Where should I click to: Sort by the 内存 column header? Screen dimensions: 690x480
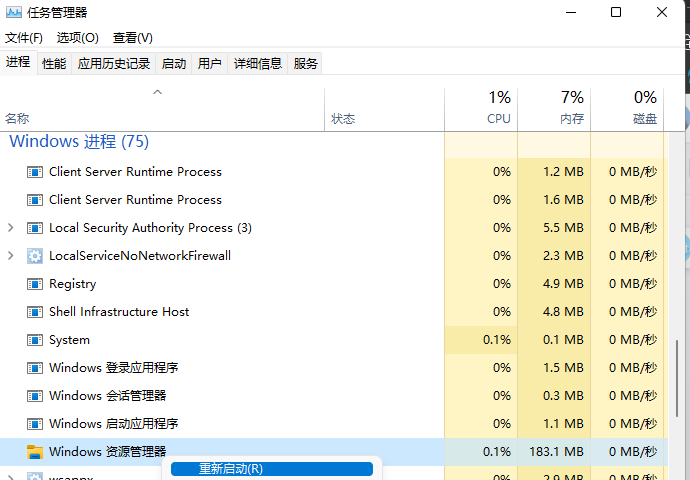[554, 109]
